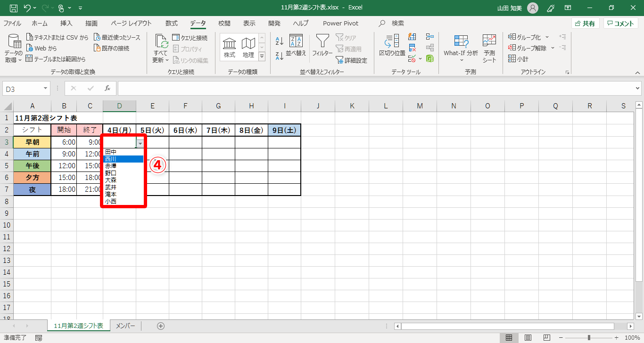Choose 小西 in the dropdown list
644x343 pixels.
pos(124,201)
